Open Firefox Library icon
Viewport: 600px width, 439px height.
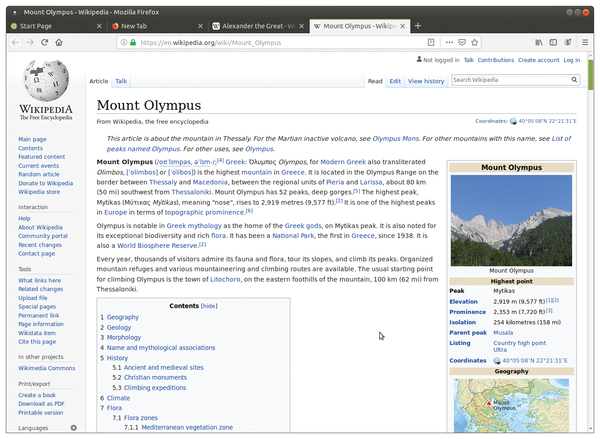539,42
